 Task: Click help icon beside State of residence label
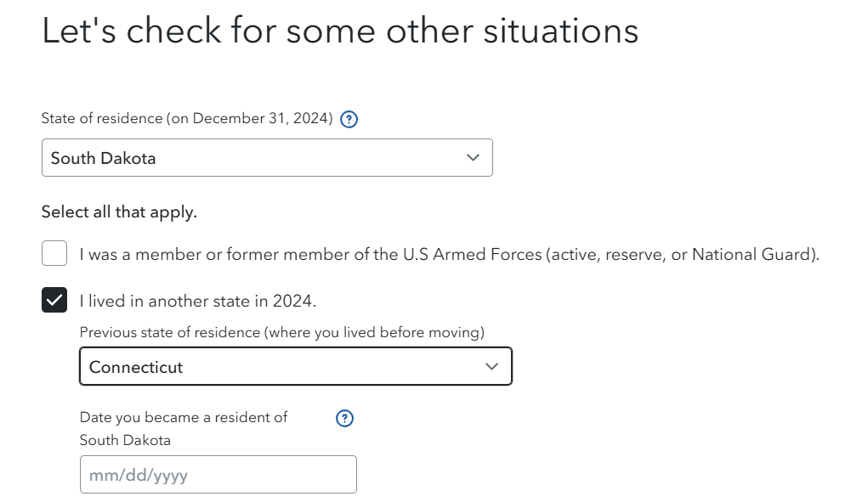click(x=349, y=120)
